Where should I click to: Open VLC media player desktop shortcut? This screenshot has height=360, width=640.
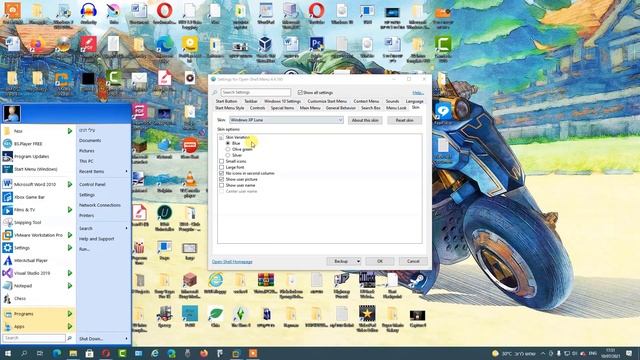click(x=190, y=184)
